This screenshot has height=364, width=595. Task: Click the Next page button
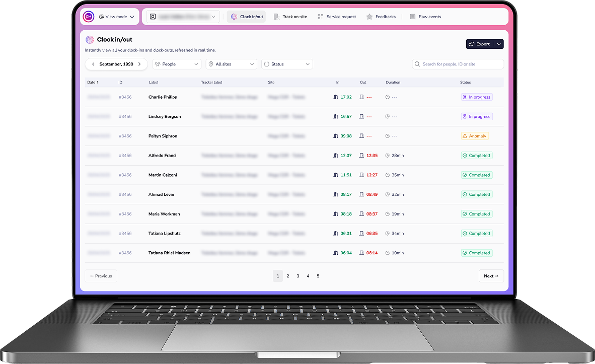(491, 276)
